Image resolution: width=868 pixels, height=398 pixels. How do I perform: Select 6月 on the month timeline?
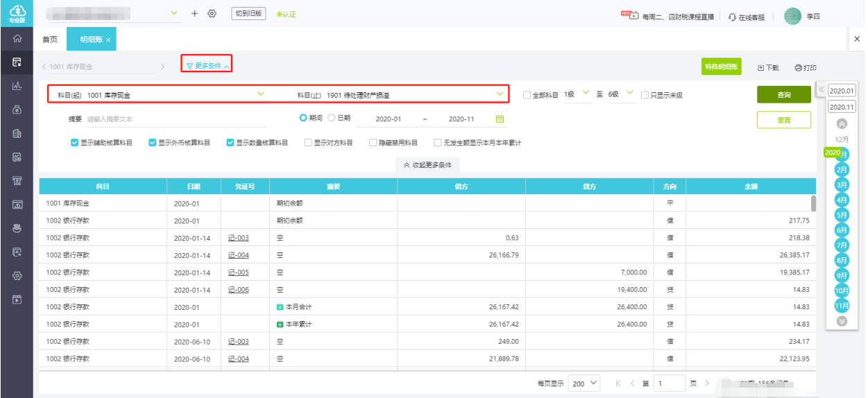tap(842, 230)
